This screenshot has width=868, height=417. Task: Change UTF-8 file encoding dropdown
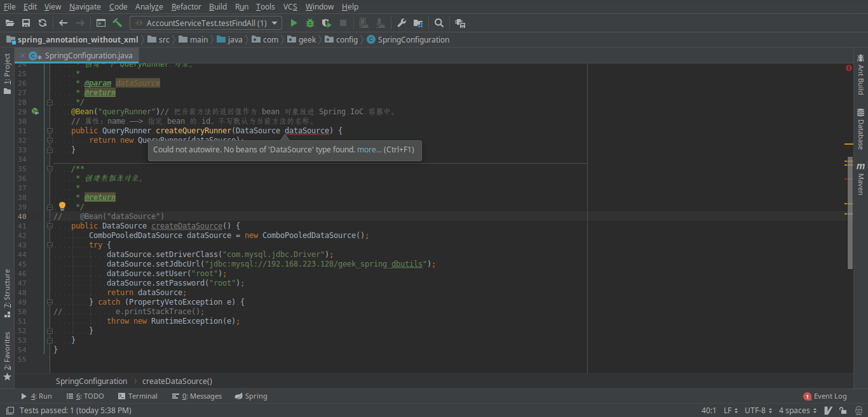(x=759, y=411)
